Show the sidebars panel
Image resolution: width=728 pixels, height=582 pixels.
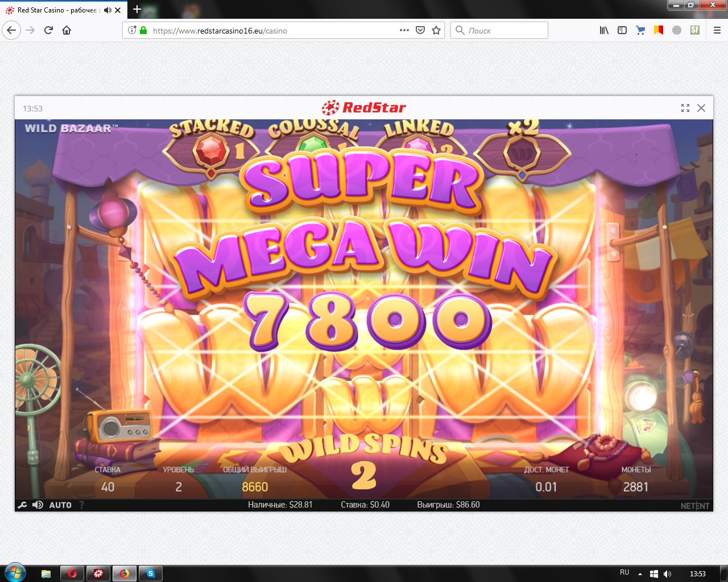(622, 30)
